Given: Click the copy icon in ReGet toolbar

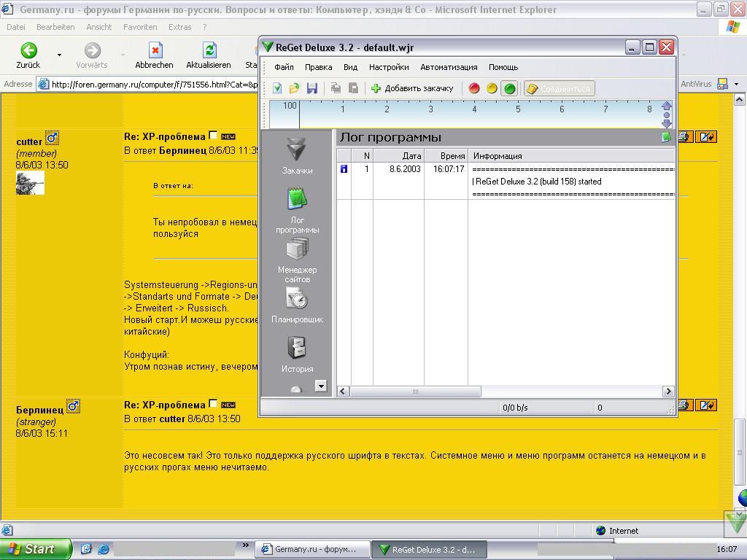Looking at the screenshot, I should click(x=336, y=88).
